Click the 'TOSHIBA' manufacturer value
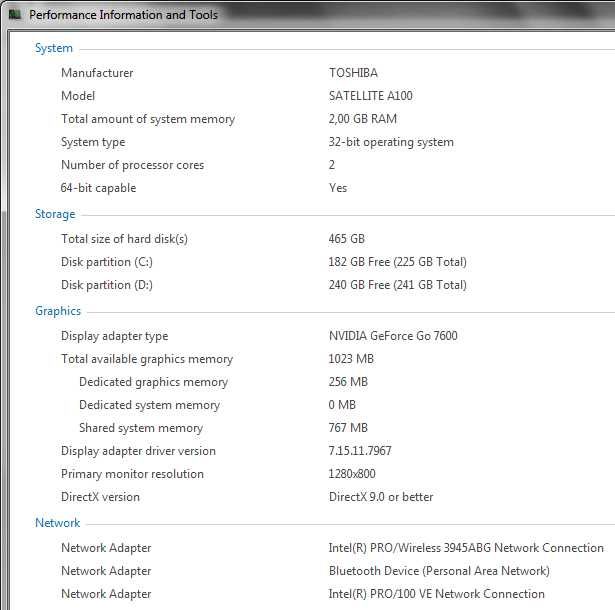This screenshot has height=610, width=615. click(353, 73)
